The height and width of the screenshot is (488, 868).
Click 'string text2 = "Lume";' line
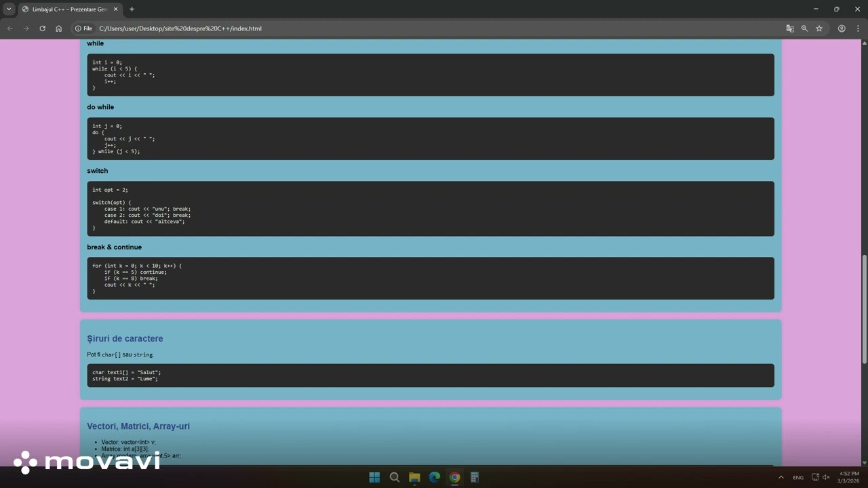[x=125, y=379]
